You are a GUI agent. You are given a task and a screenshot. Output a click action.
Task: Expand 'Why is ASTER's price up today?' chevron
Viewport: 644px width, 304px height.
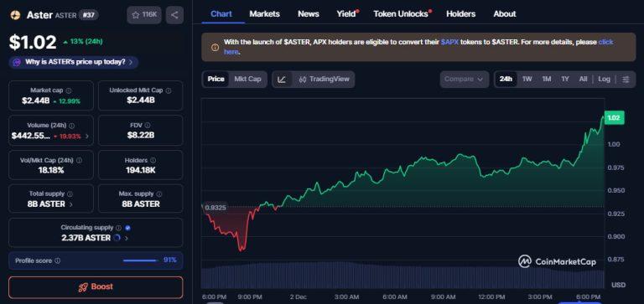[x=131, y=62]
